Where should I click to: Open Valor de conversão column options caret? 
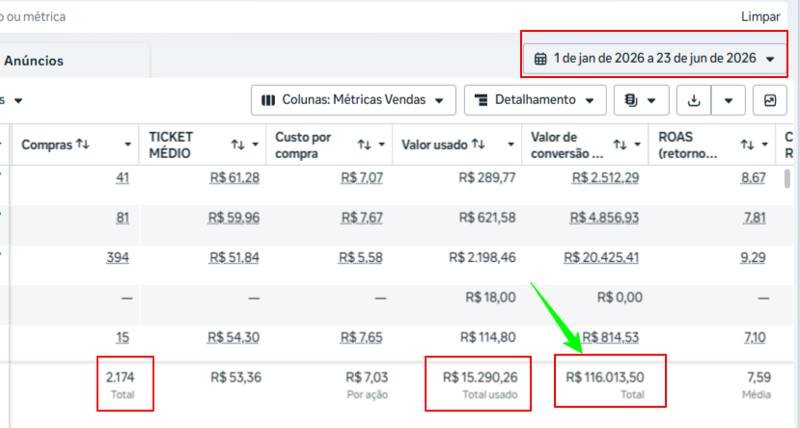click(x=638, y=145)
